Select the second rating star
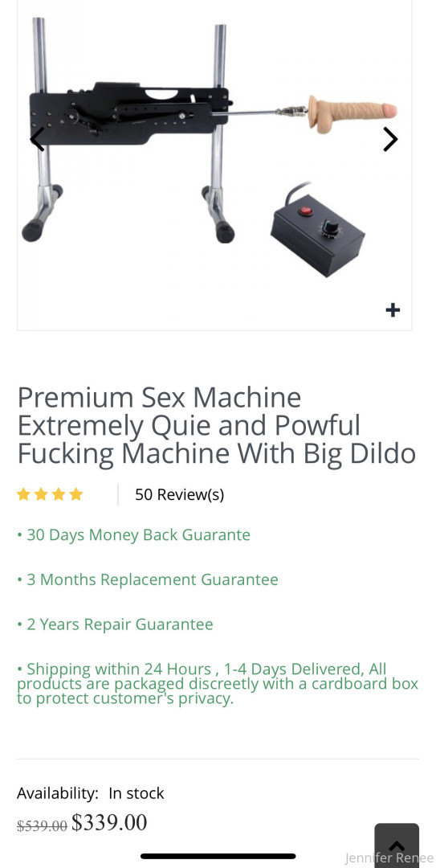 point(41,494)
